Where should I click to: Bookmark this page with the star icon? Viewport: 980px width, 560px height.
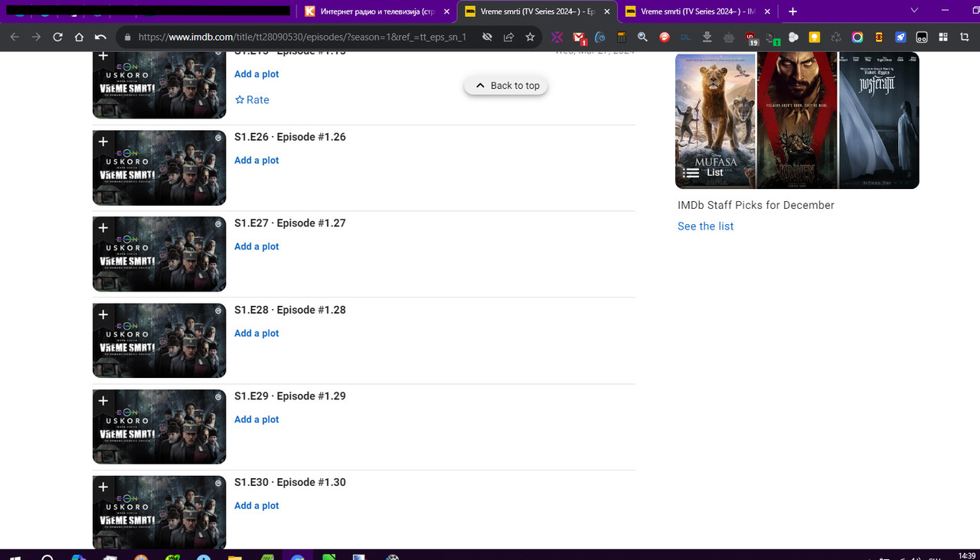coord(530,37)
